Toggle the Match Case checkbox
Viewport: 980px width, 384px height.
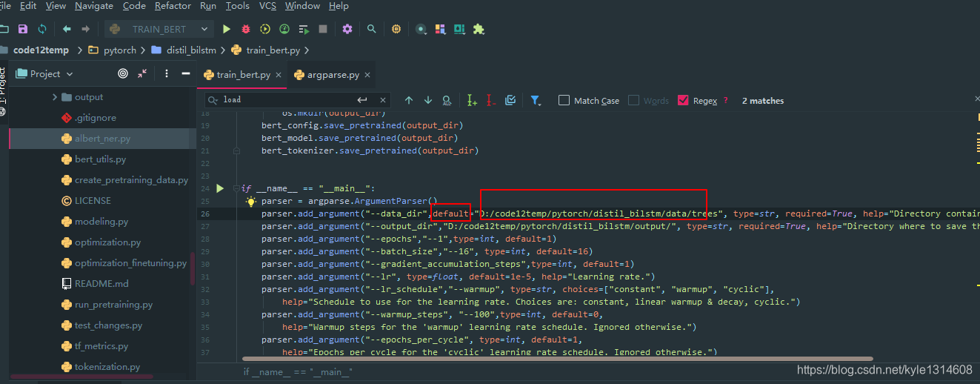pyautogui.click(x=564, y=100)
